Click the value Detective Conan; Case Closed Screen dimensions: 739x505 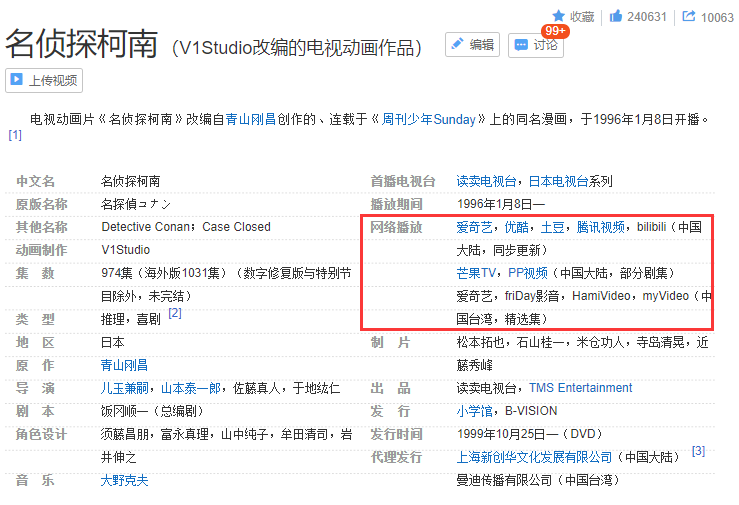[x=186, y=227]
